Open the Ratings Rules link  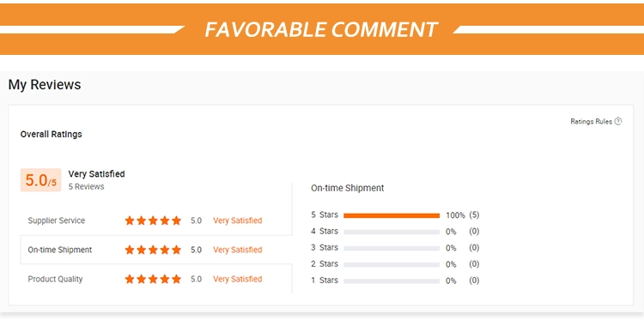tap(591, 122)
